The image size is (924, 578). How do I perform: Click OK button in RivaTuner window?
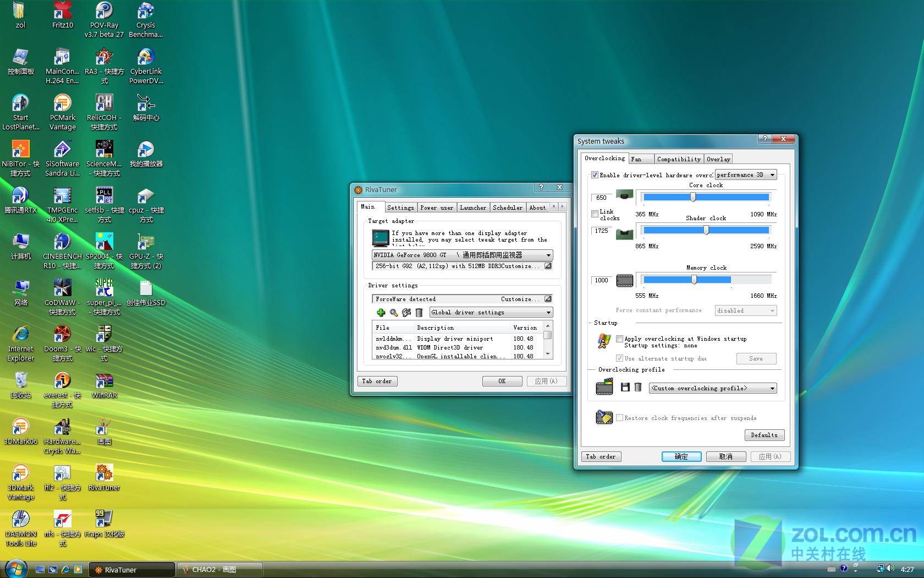[502, 381]
